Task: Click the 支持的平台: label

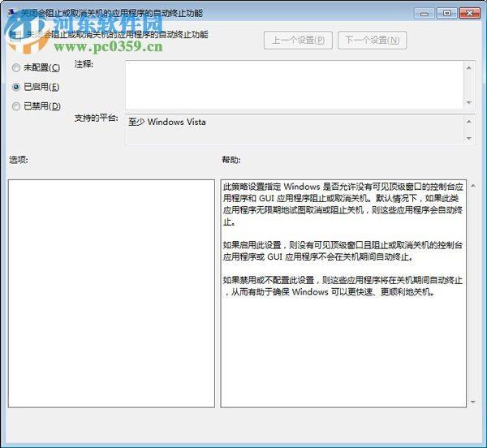Action: tap(97, 118)
